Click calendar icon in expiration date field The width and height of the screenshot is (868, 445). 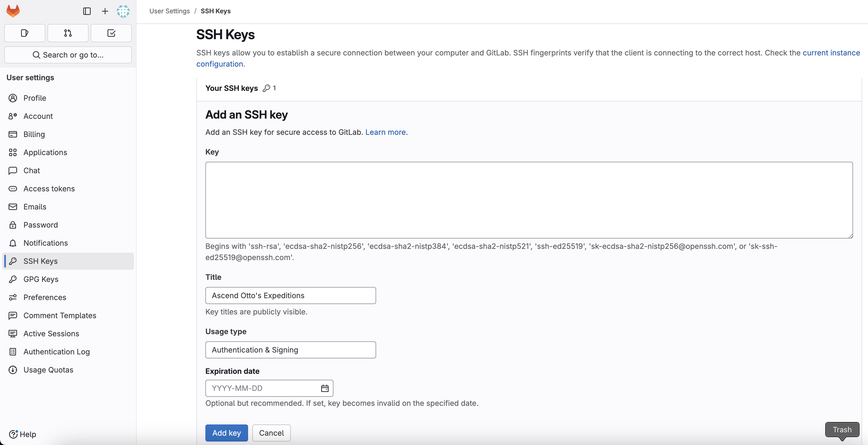coord(324,388)
